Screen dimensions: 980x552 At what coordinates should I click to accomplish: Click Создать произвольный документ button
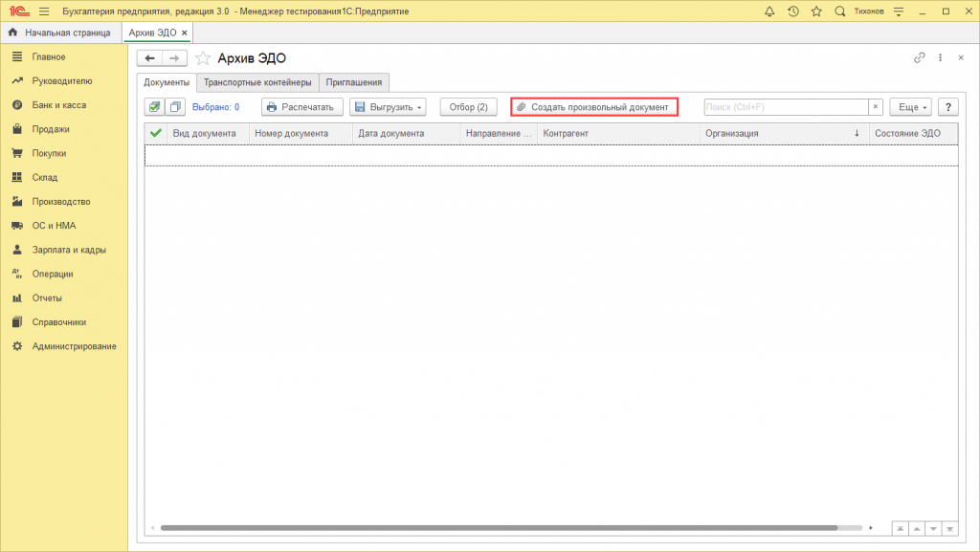tap(594, 107)
